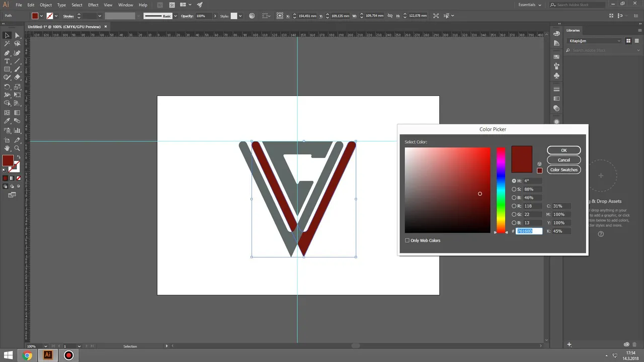The image size is (644, 362).
Task: Select the Direct Selection tool
Action: tap(17, 35)
